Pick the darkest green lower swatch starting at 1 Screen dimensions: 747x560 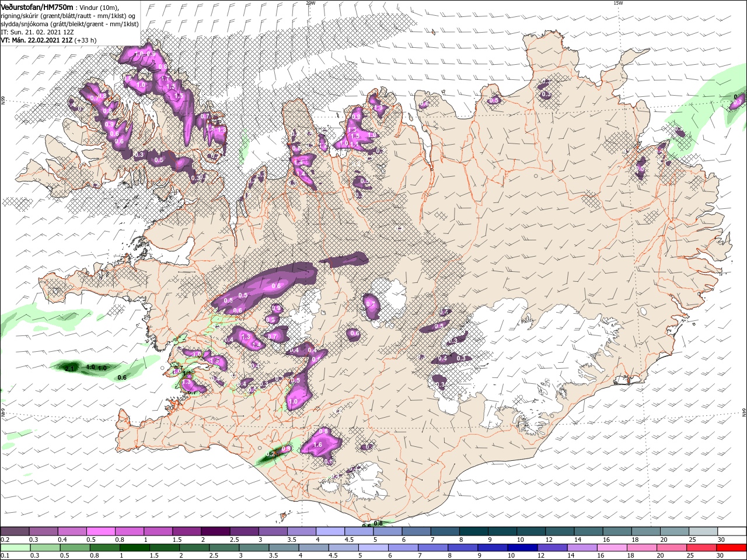click(134, 548)
